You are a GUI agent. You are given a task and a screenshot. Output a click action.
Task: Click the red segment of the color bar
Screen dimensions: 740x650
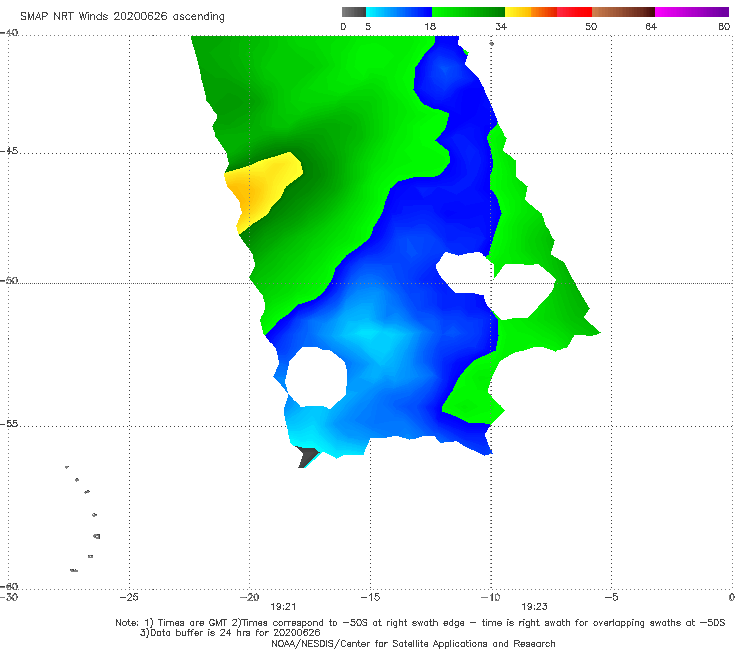click(574, 12)
